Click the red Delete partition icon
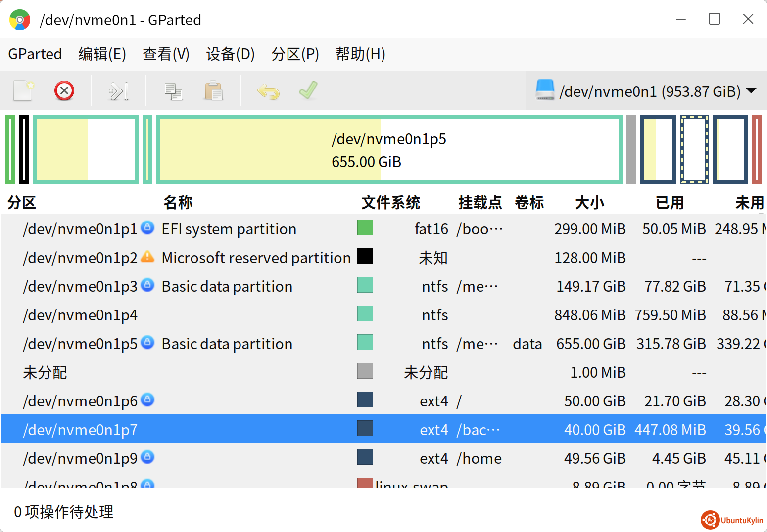 64,90
